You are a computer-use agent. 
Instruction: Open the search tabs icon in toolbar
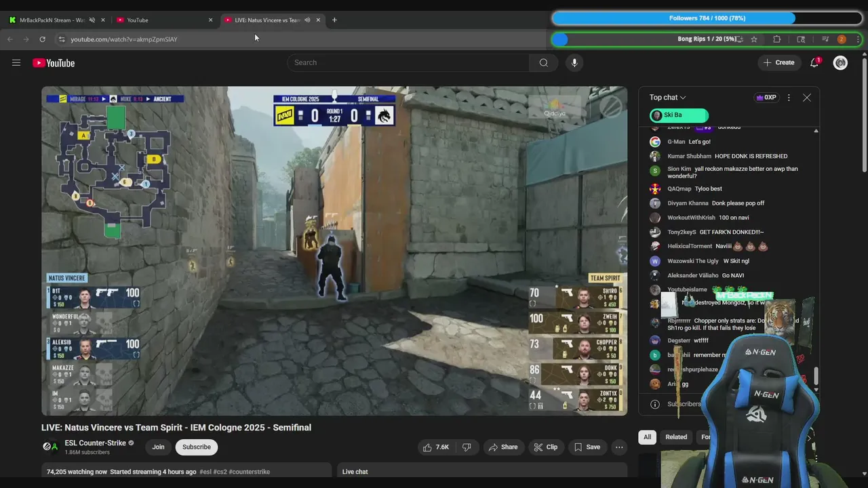[801, 39]
